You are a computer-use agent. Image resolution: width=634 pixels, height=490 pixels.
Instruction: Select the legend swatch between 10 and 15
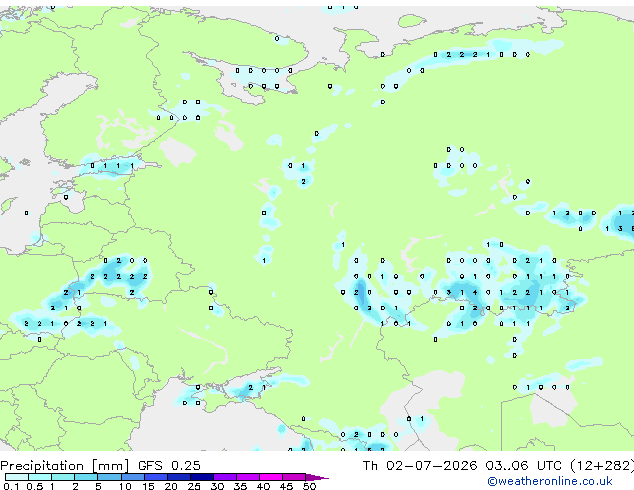(133, 477)
